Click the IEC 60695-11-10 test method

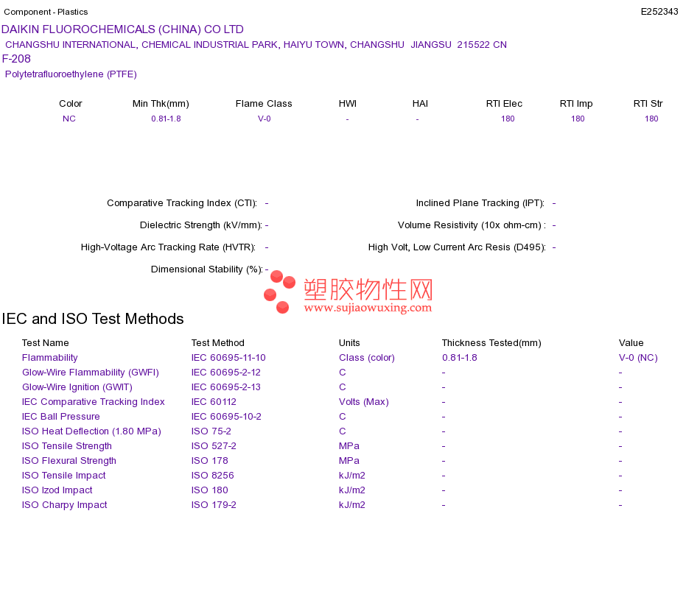point(228,357)
